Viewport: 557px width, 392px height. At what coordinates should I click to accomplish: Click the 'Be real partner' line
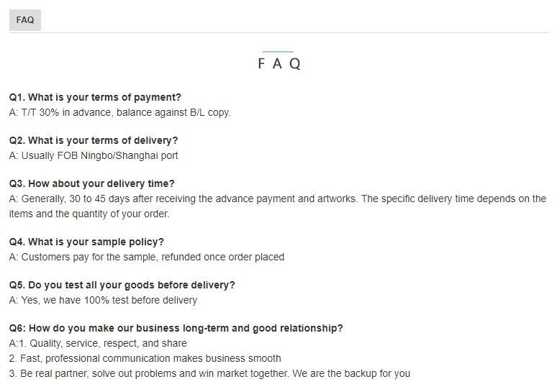point(209,373)
